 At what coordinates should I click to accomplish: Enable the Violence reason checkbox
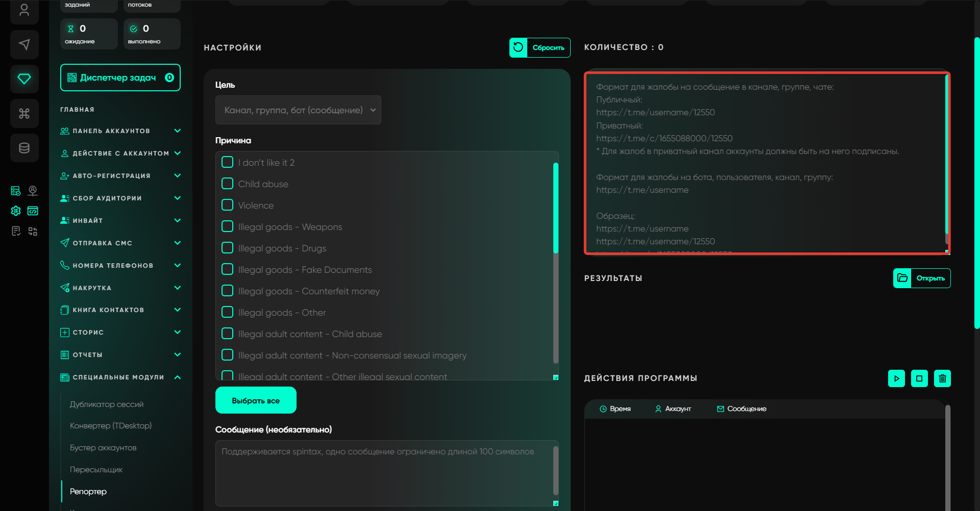point(228,205)
